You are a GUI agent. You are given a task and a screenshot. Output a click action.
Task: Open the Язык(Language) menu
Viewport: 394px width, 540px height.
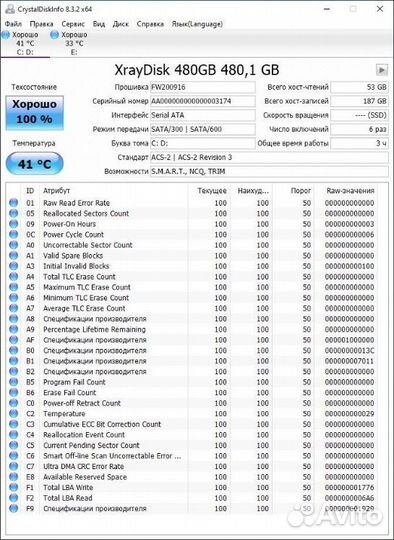pos(197,24)
